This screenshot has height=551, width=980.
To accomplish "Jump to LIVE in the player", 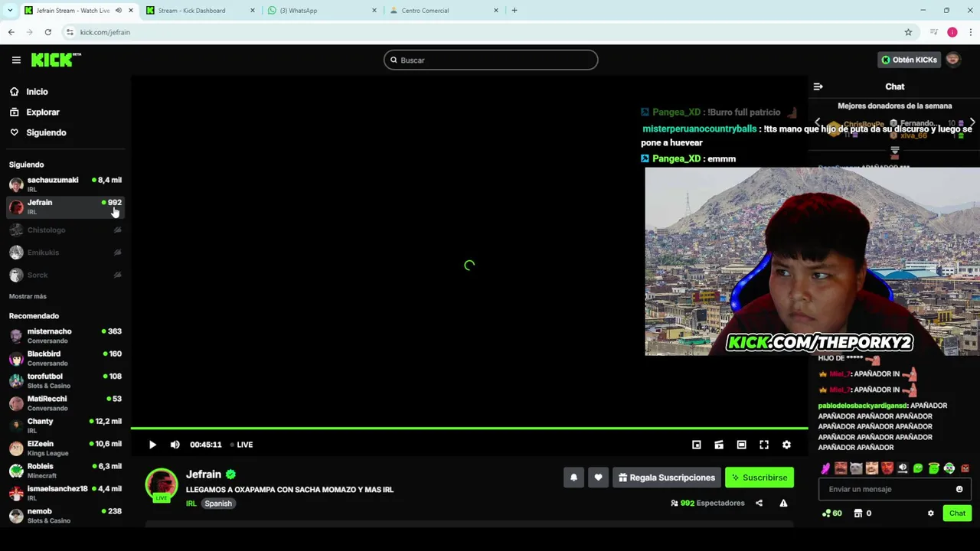I will click(242, 445).
